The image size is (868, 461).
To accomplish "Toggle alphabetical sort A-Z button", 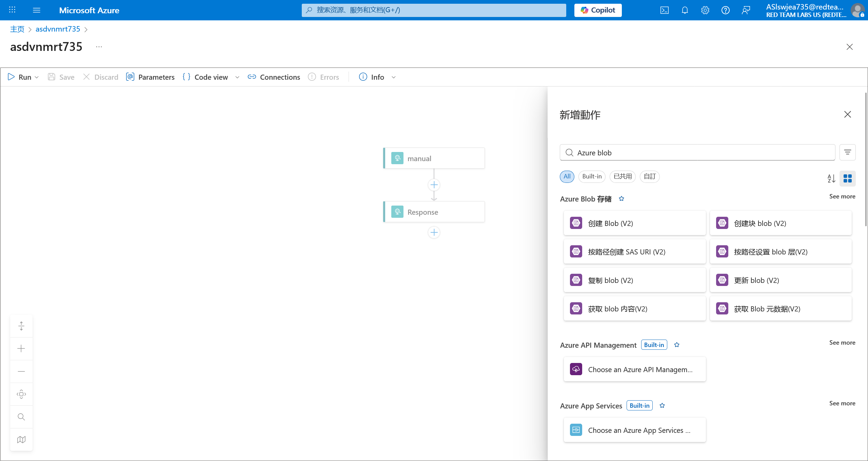I will click(831, 178).
